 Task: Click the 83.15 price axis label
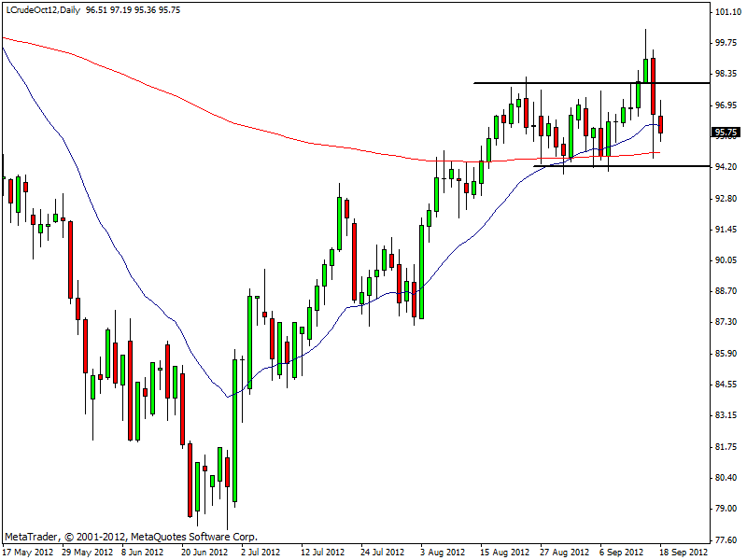pos(726,415)
